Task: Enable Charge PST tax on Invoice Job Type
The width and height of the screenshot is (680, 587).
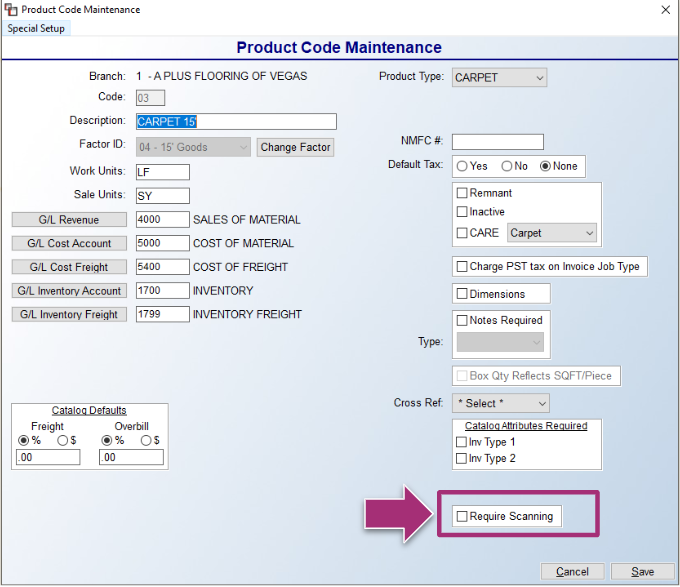Action: pyautogui.click(x=462, y=266)
